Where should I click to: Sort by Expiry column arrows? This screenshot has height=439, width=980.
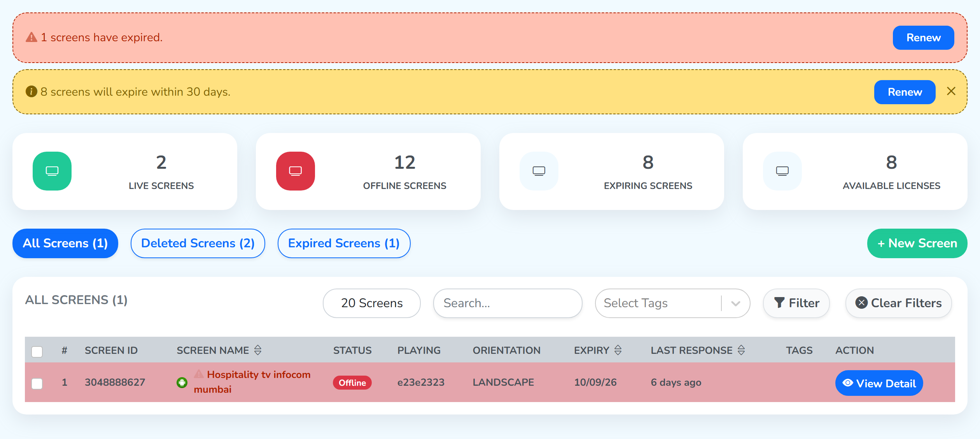coord(618,350)
